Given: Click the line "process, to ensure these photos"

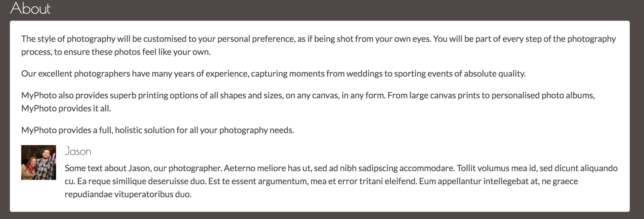Looking at the screenshot, I should click(116, 52).
